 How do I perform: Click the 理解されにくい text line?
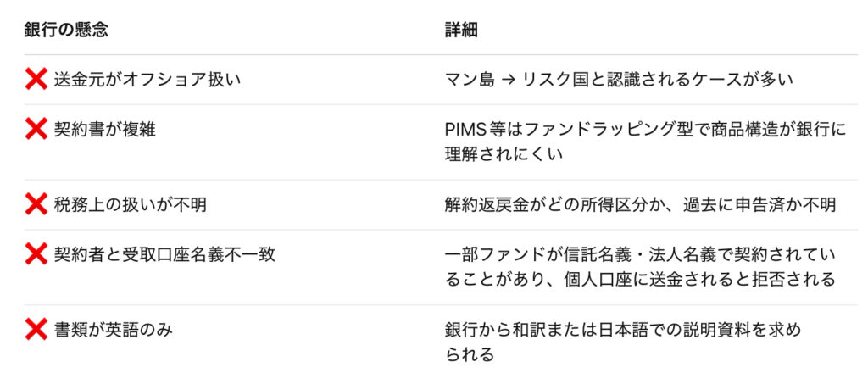click(x=504, y=154)
